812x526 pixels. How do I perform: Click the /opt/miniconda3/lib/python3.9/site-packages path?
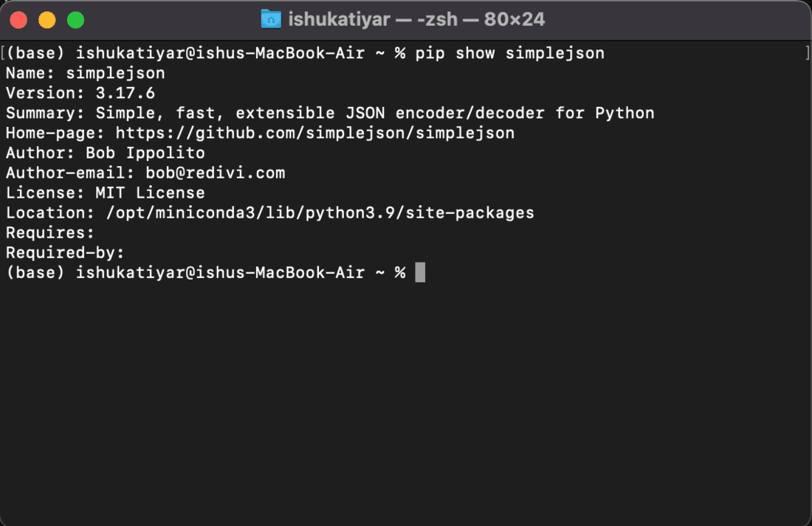click(x=320, y=212)
